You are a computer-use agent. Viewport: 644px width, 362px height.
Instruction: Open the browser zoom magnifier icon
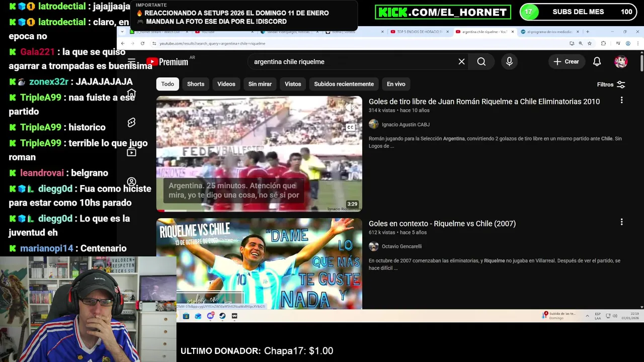tap(581, 44)
